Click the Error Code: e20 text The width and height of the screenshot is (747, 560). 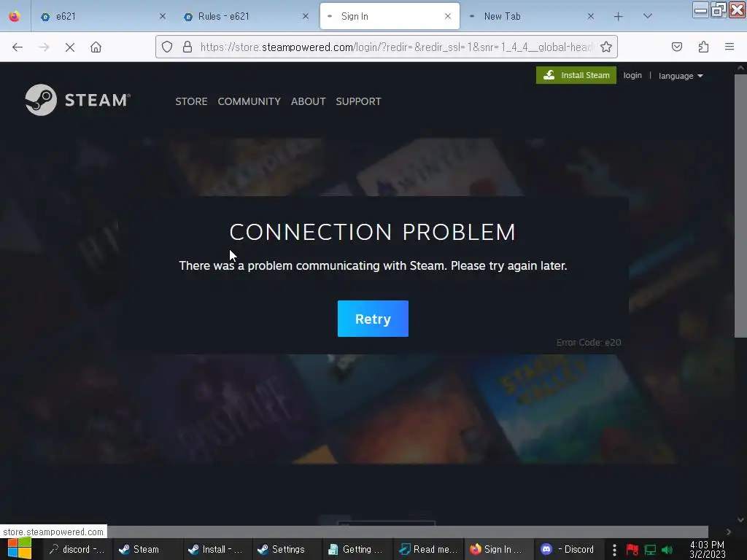tap(589, 343)
